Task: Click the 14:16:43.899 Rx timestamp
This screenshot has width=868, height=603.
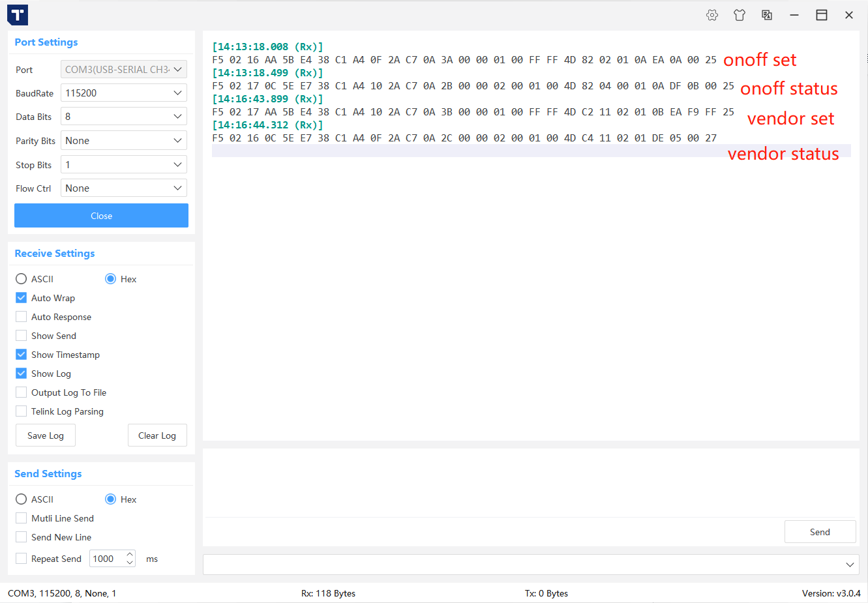Action: [267, 99]
